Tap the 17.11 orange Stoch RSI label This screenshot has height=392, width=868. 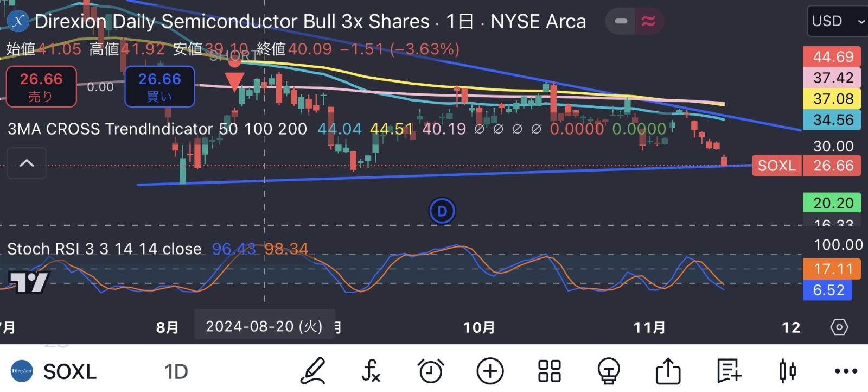click(832, 269)
